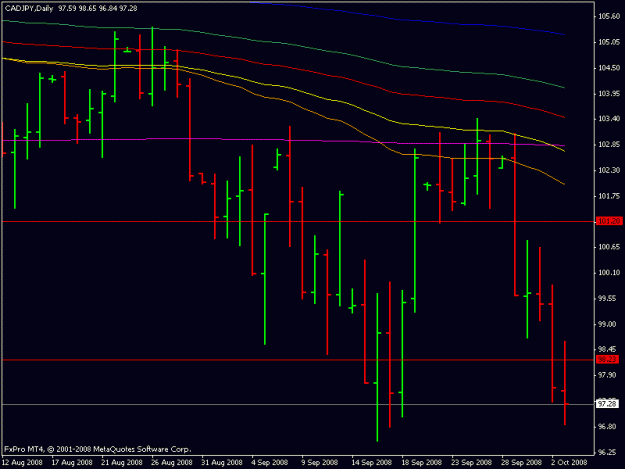Image resolution: width=625 pixels, height=469 pixels.
Task: Click the 23 Sep 2008 date label
Action: 472,463
